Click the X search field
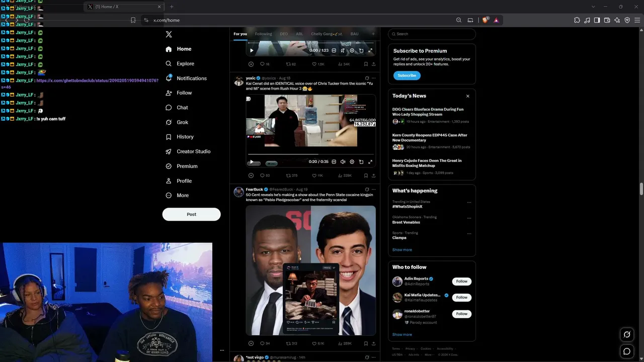644x362 pixels. 432,34
